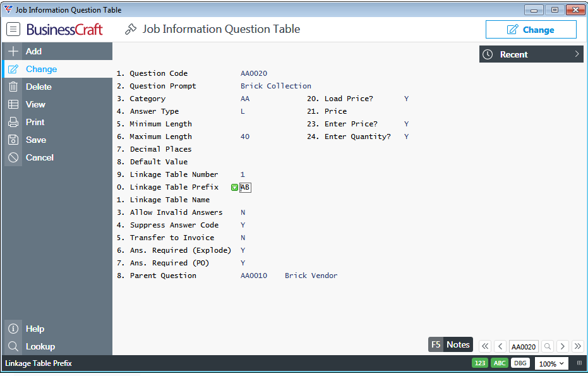Toggle the 123 status indicator
This screenshot has width=588, height=376.
click(x=480, y=363)
